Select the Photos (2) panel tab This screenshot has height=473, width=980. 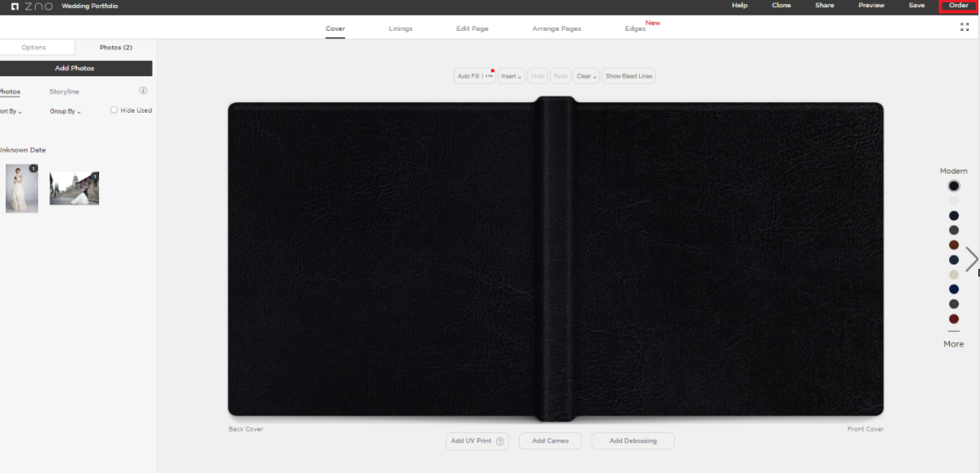pos(115,47)
